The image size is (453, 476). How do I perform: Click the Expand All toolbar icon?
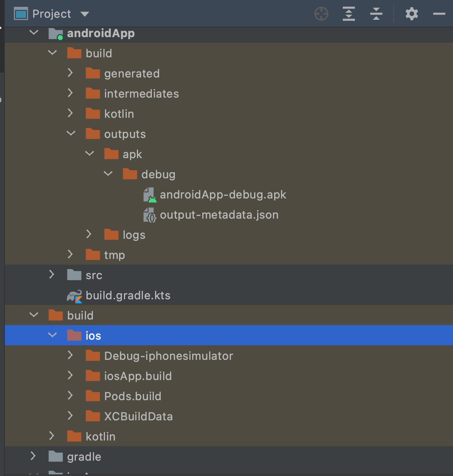(348, 13)
